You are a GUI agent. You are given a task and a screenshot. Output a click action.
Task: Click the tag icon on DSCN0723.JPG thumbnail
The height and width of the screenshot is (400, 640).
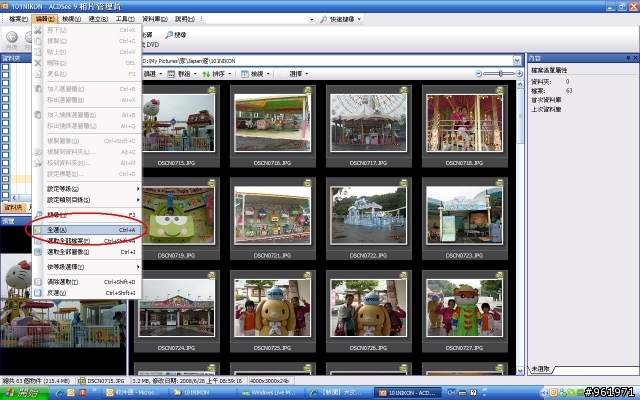click(499, 183)
